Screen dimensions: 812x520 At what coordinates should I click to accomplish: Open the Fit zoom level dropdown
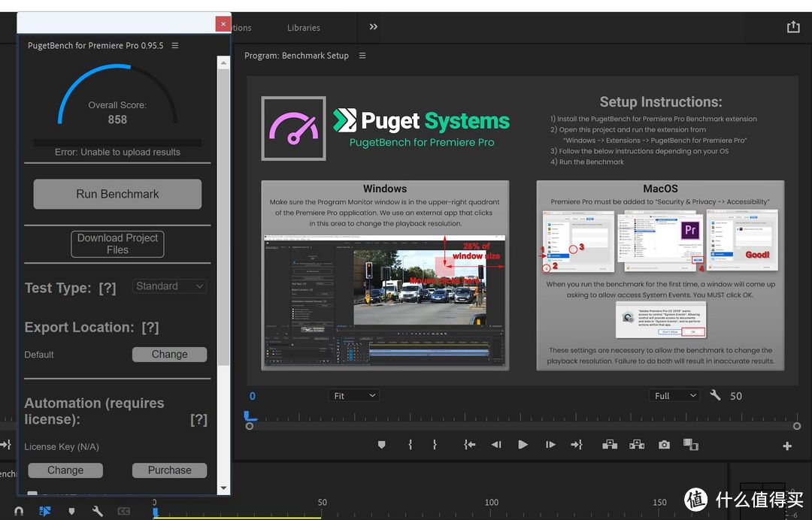pos(353,396)
